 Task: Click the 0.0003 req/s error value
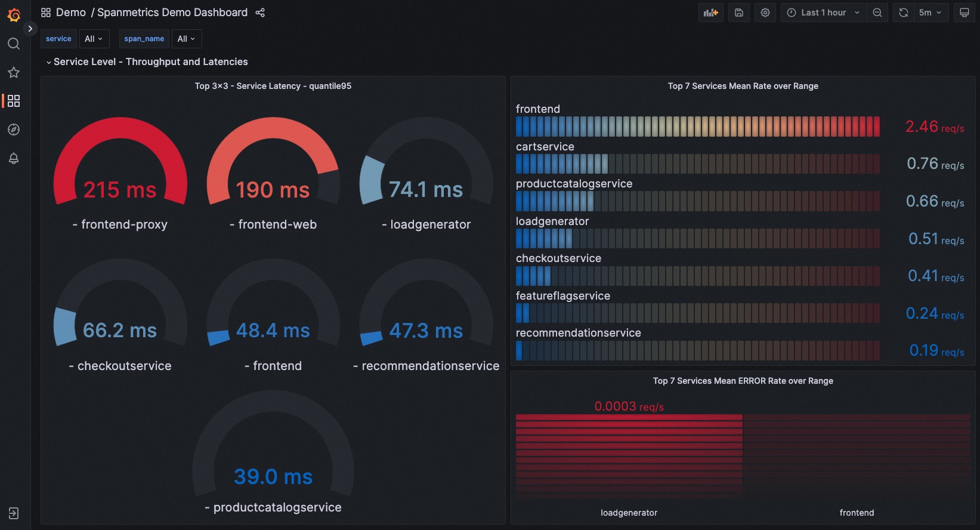629,406
